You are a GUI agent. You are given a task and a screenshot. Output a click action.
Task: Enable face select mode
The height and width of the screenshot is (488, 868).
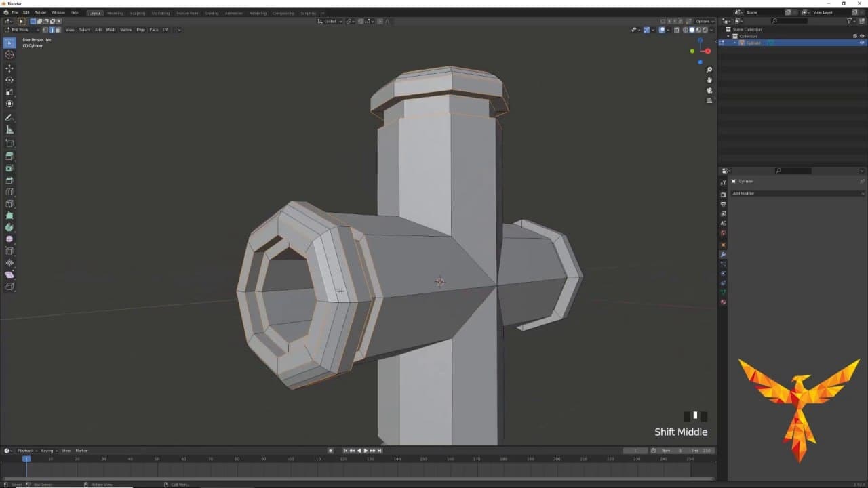[58, 30]
